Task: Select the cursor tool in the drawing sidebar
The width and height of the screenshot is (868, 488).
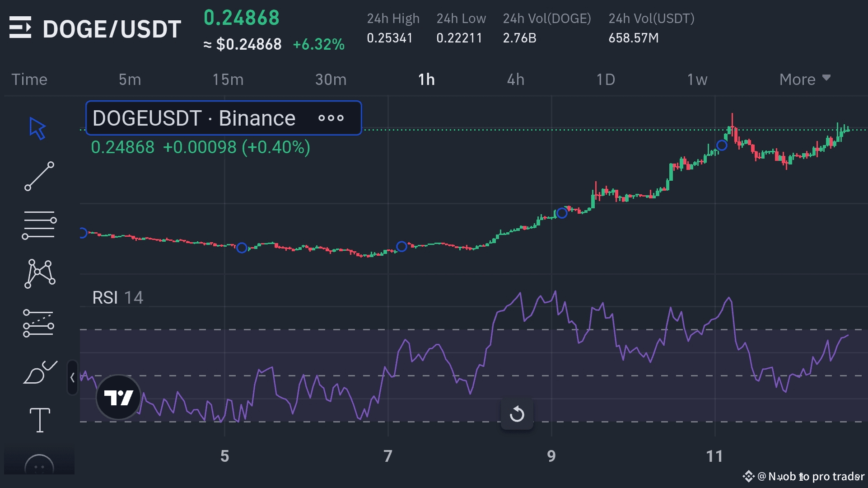Action: click(x=38, y=128)
